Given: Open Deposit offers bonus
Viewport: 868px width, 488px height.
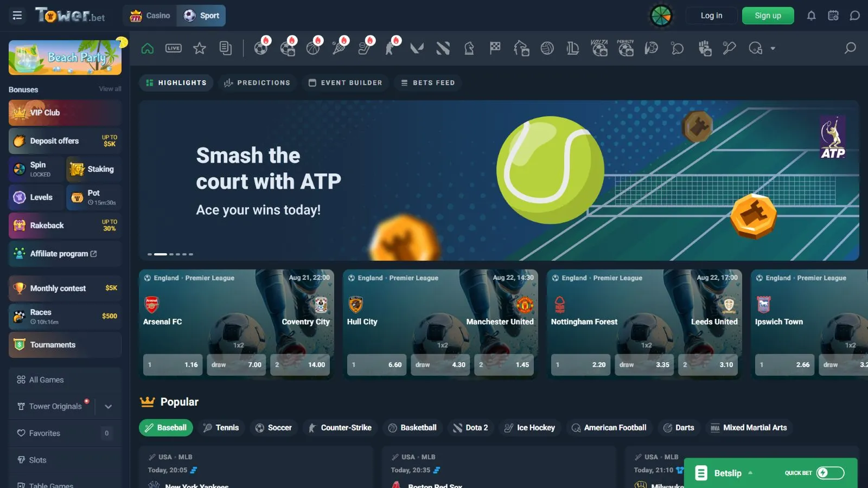Looking at the screenshot, I should (x=65, y=141).
